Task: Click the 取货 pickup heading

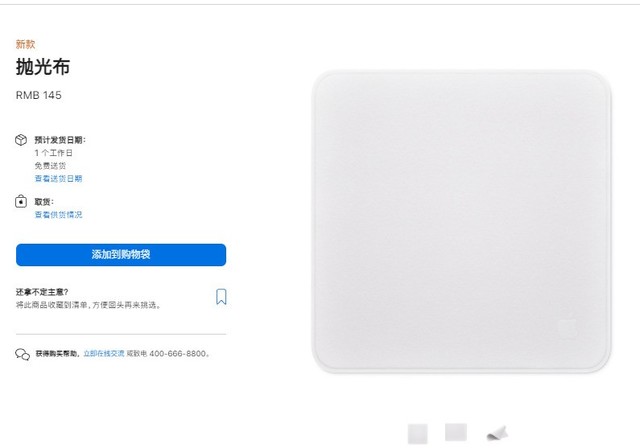Action: (44, 202)
